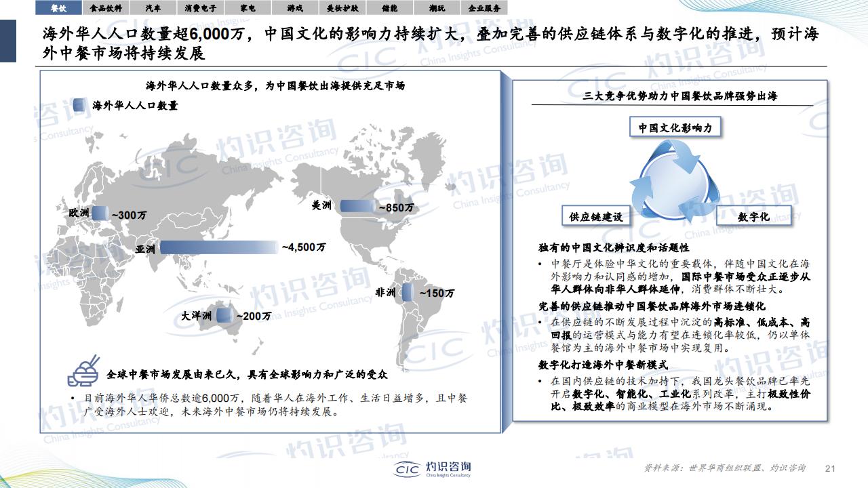Click the 美洲 ~850万 bar
This screenshot has width=868, height=488.
point(357,207)
